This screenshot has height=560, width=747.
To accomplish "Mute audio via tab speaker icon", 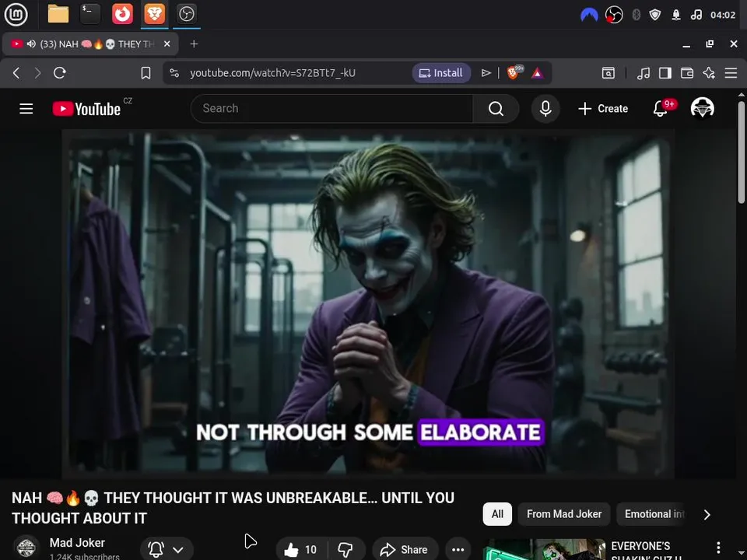I will [x=31, y=44].
